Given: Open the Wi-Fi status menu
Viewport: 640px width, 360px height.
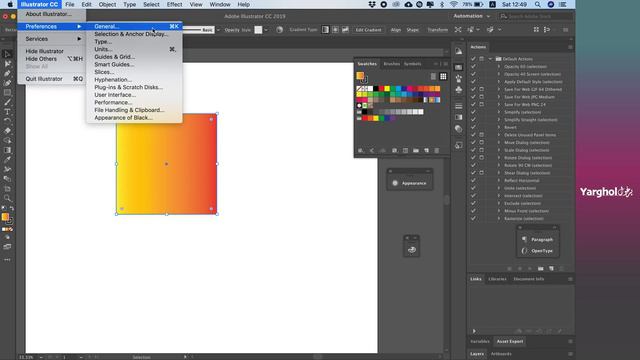Looking at the screenshot, I should (453, 4).
